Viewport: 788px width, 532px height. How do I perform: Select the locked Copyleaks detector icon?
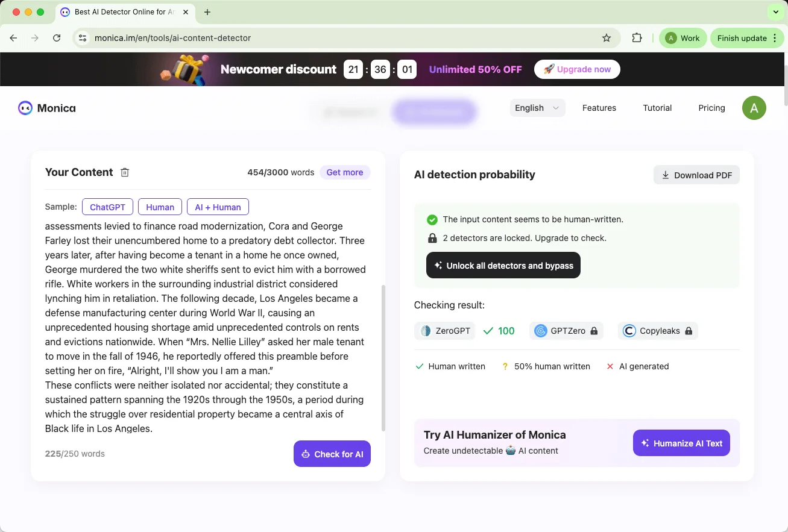pos(629,331)
